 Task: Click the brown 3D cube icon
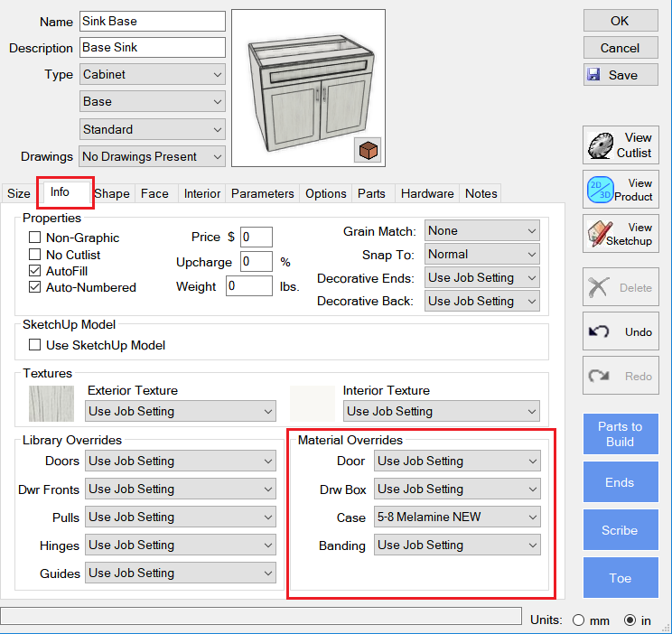(368, 150)
